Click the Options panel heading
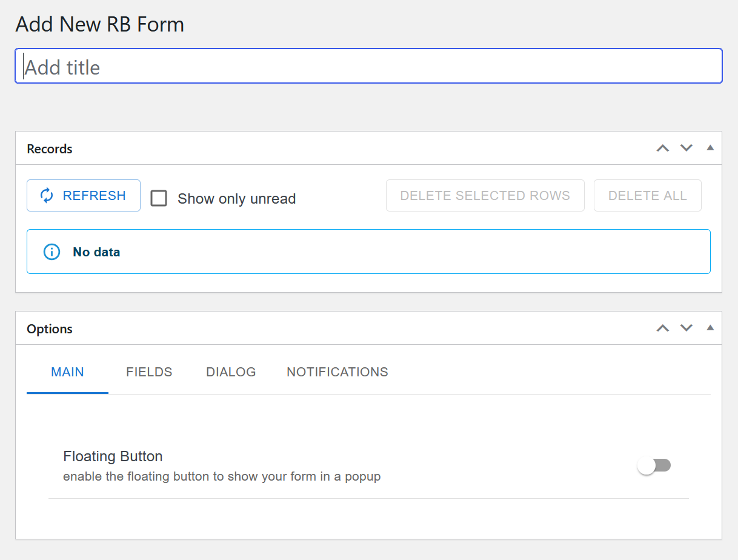Screen dimensions: 738x560 coord(50,329)
